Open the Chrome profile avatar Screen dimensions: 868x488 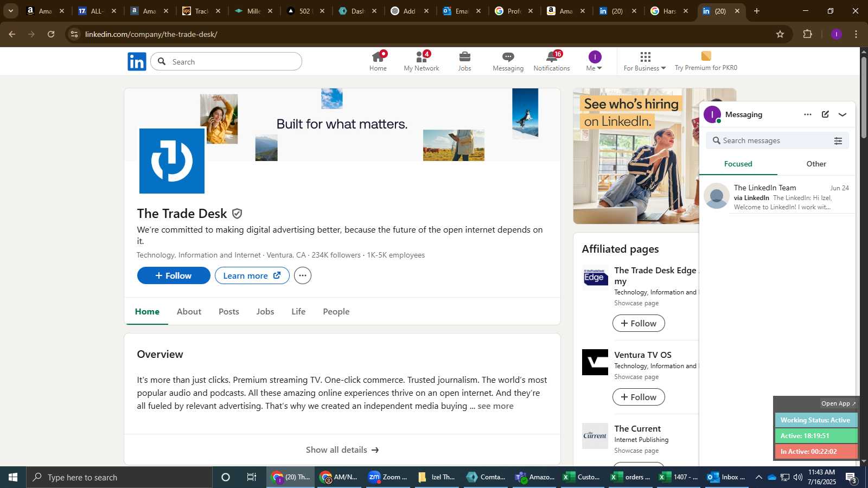pos(837,34)
